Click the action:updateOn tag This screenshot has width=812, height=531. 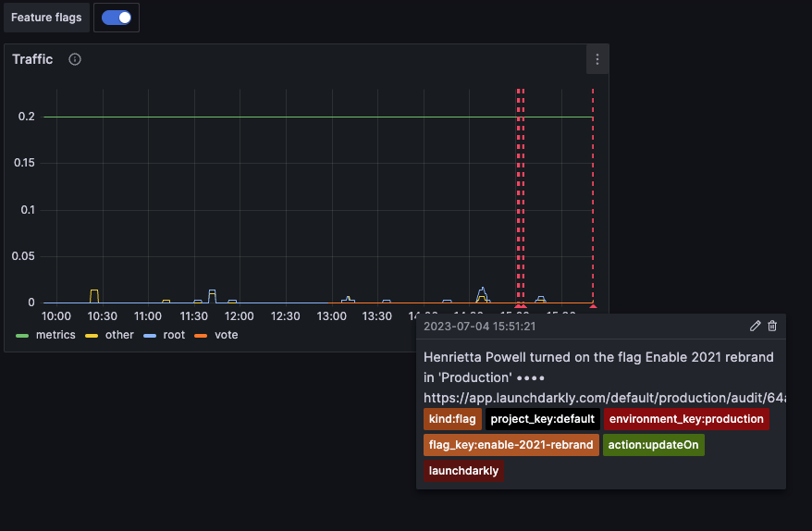tap(654, 445)
